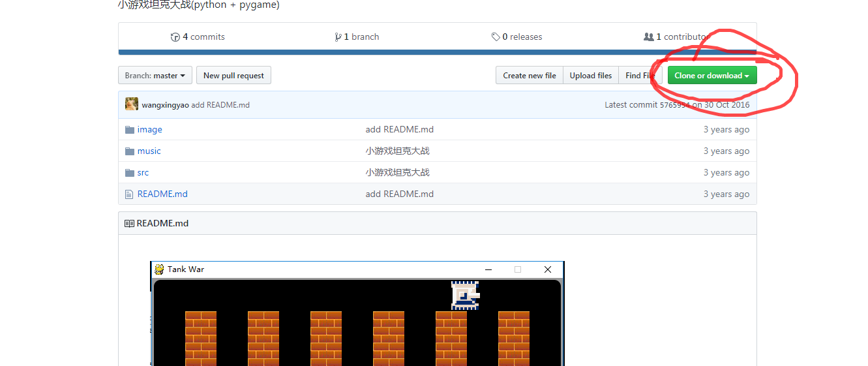Click the README.md panel header title
The width and height of the screenshot is (868, 366).
pos(162,224)
